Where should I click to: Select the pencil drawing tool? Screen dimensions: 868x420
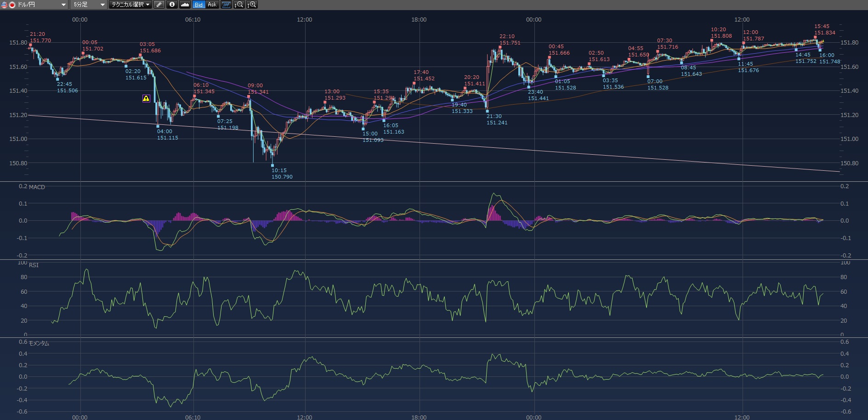coord(159,5)
